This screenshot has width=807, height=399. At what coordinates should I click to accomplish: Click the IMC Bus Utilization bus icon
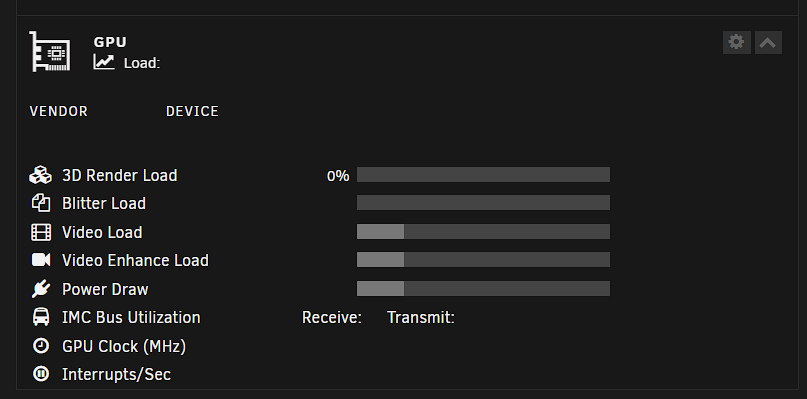click(41, 317)
